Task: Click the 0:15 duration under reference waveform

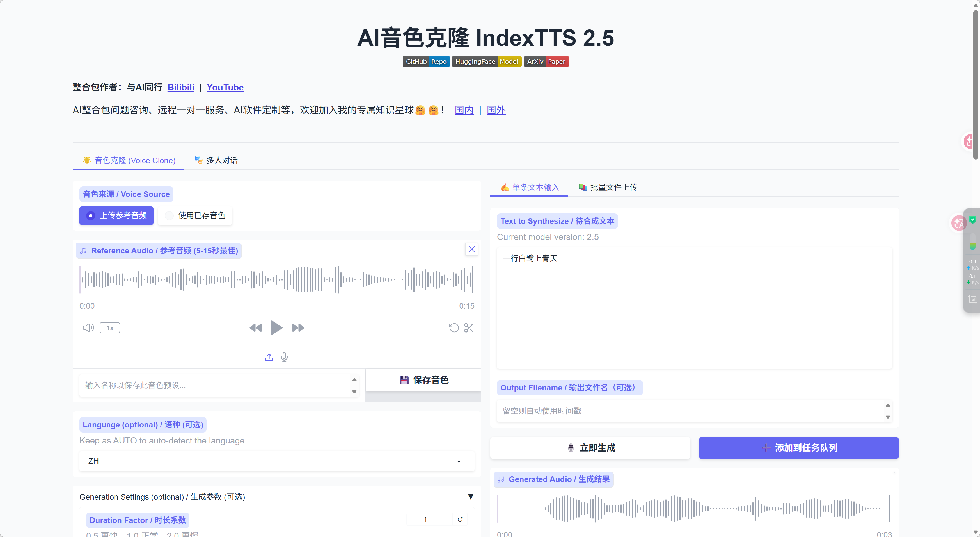Action: click(467, 306)
